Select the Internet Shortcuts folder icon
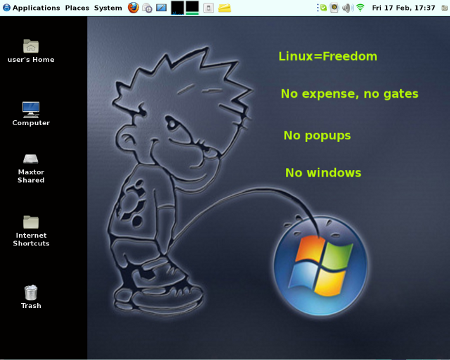The height and width of the screenshot is (360, 450). (31, 231)
